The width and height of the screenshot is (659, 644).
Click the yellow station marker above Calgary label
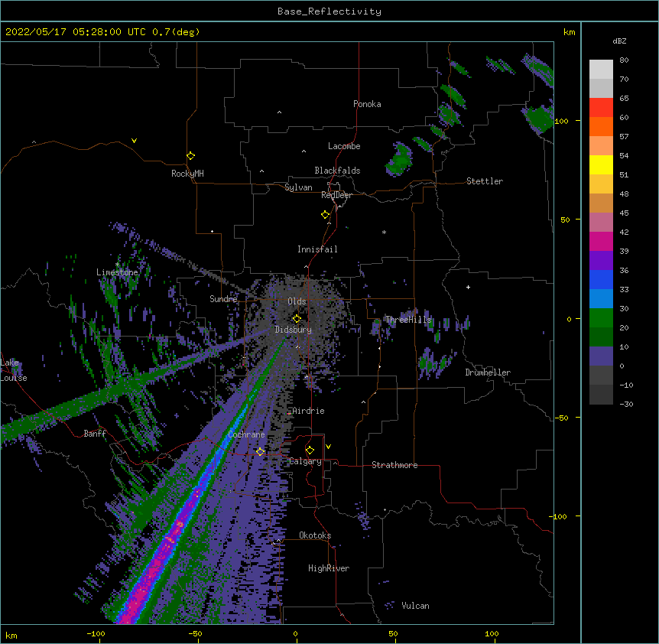coord(310,450)
